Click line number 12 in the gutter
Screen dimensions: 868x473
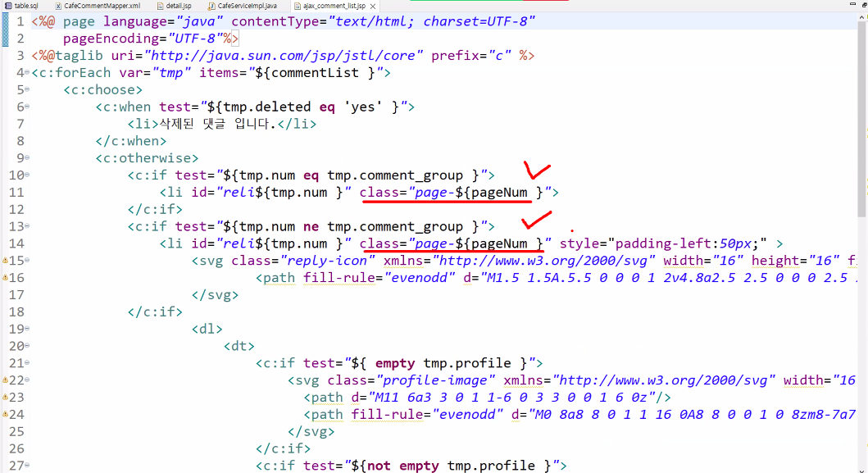pos(16,209)
